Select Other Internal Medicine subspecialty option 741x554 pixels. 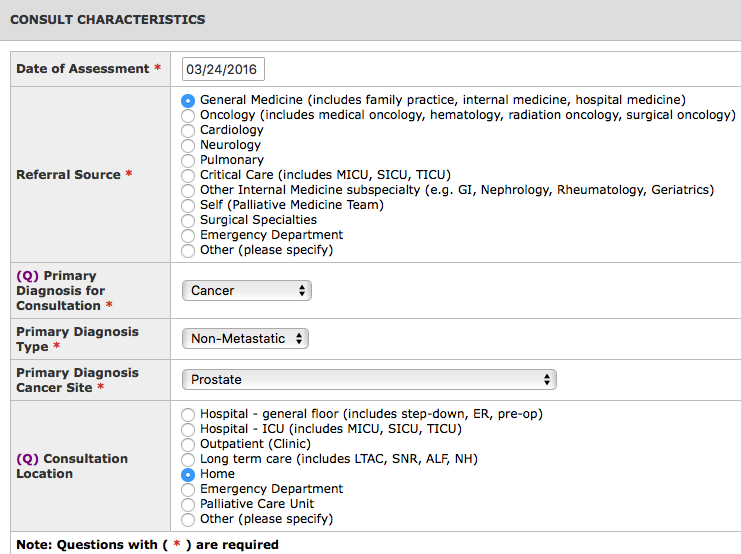click(x=188, y=190)
